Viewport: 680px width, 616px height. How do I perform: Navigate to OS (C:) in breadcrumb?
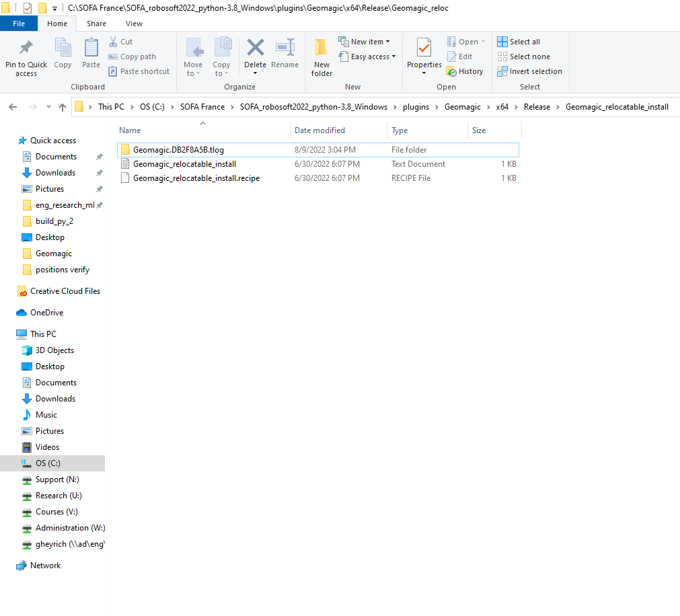click(x=152, y=107)
